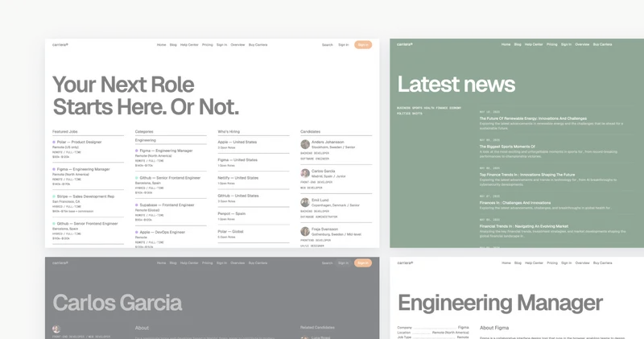Select Buy Carriera on Latest news page
This screenshot has width=644, height=339.
(602, 44)
